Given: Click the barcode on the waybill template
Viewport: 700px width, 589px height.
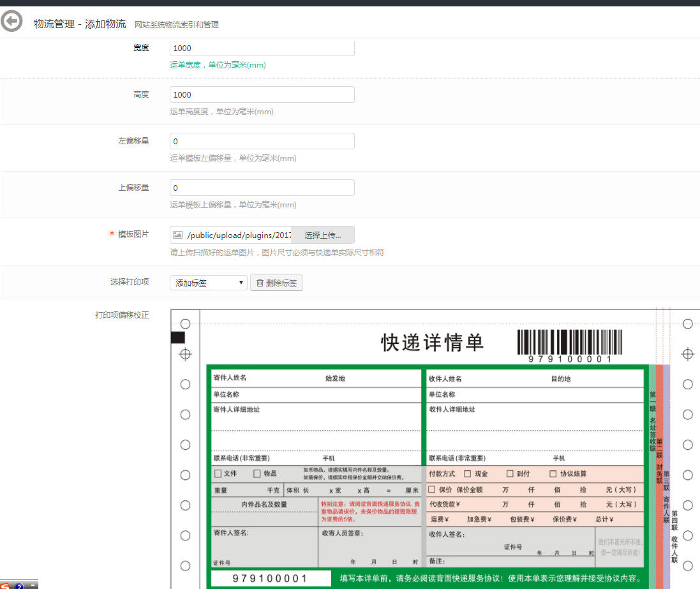Looking at the screenshot, I should [x=569, y=342].
